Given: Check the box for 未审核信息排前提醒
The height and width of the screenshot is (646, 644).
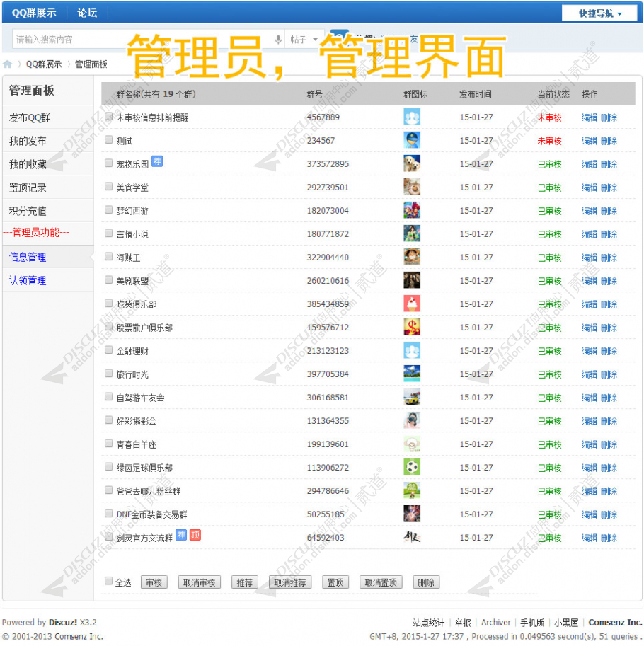Looking at the screenshot, I should pos(109,117).
